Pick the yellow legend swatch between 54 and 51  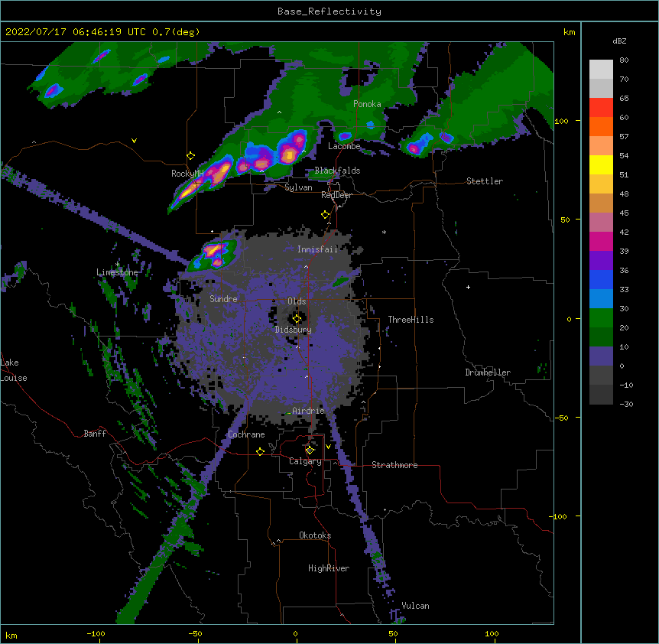(x=601, y=165)
